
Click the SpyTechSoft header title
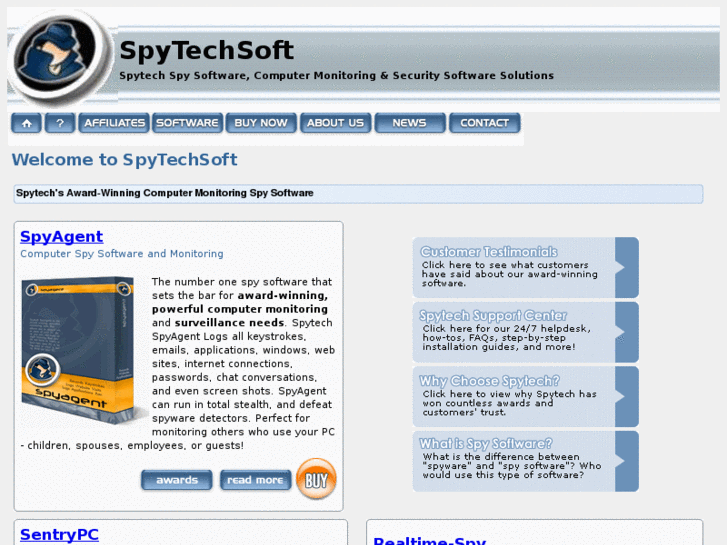(x=206, y=50)
